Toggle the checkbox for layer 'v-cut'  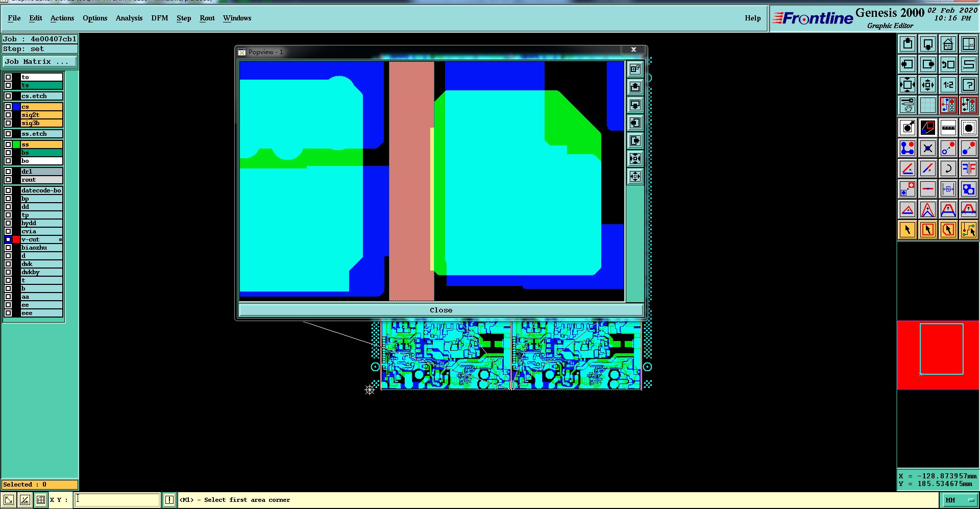8,239
